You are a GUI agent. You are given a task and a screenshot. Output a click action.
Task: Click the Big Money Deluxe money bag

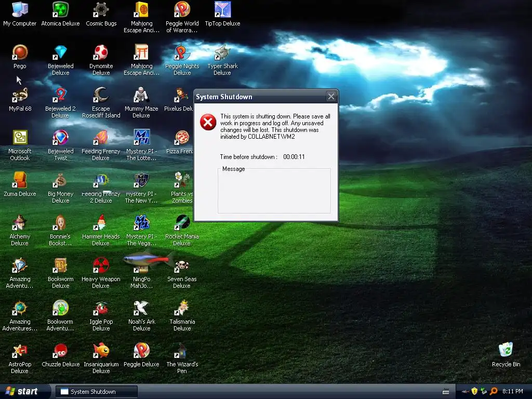pos(60,188)
